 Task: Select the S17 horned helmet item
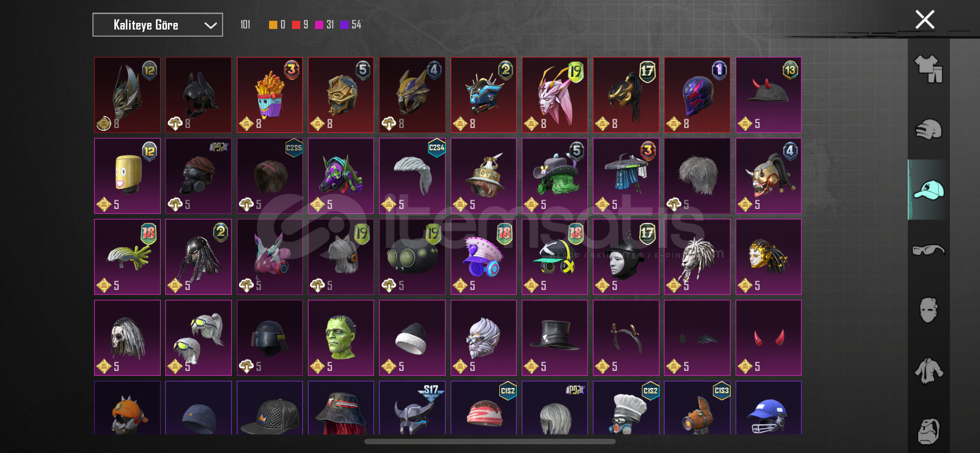(412, 408)
